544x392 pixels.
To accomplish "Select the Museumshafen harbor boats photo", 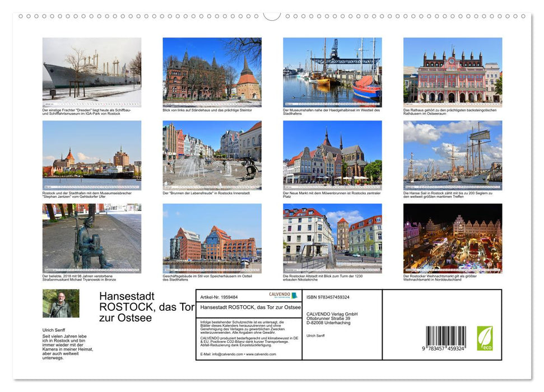I will tap(332, 72).
